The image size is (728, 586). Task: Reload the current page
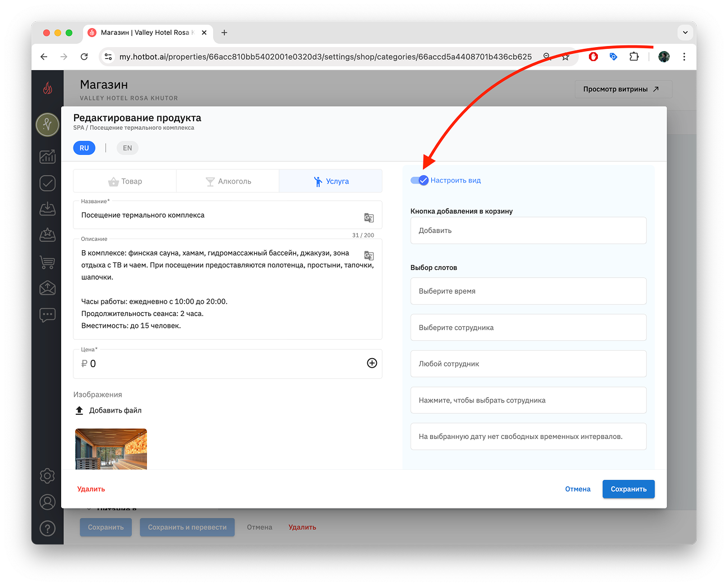84,57
